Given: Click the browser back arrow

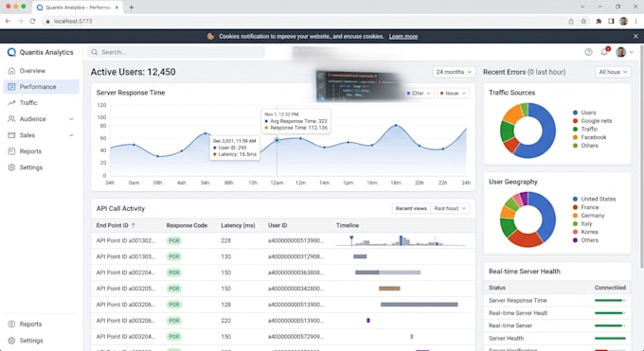Looking at the screenshot, I should [x=9, y=21].
